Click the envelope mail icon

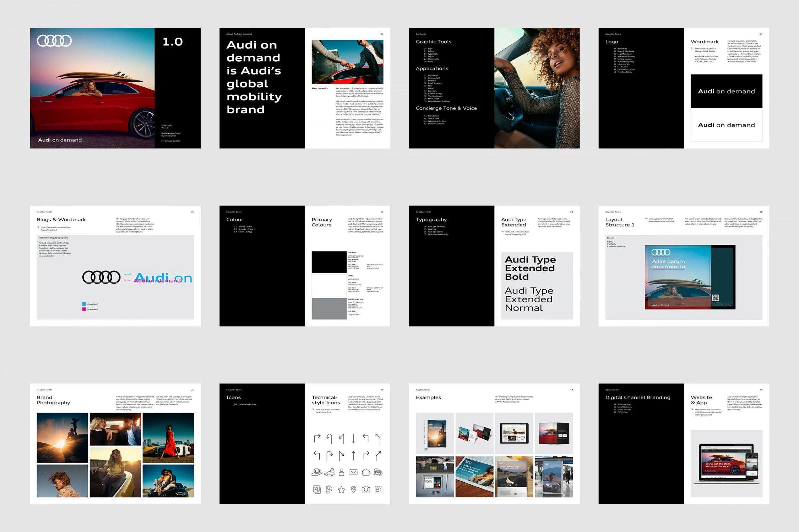click(x=353, y=472)
